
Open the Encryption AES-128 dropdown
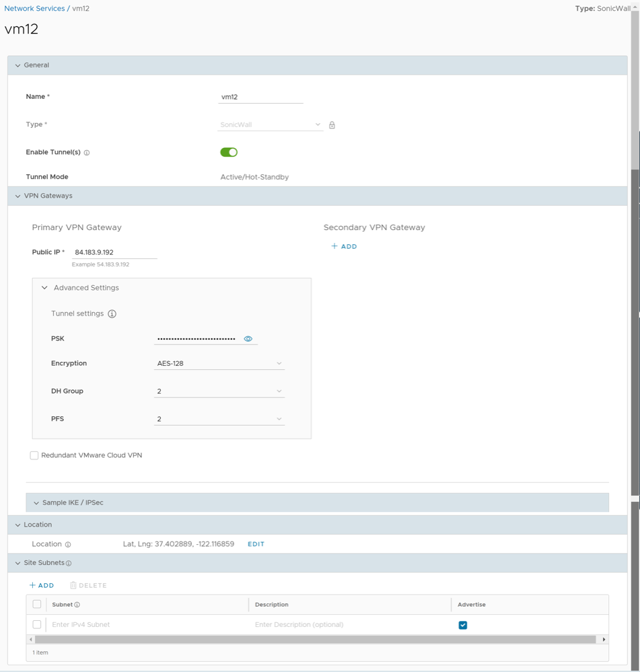[219, 364]
